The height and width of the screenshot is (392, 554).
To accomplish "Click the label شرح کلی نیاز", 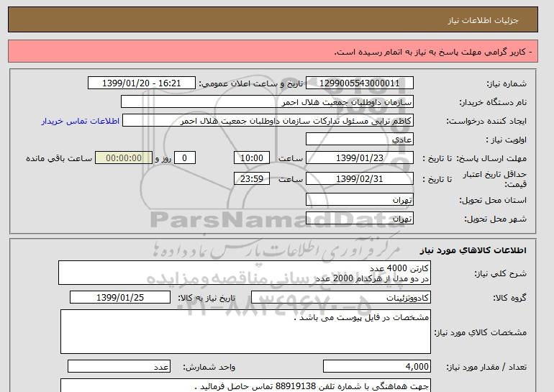I will (500, 274).
